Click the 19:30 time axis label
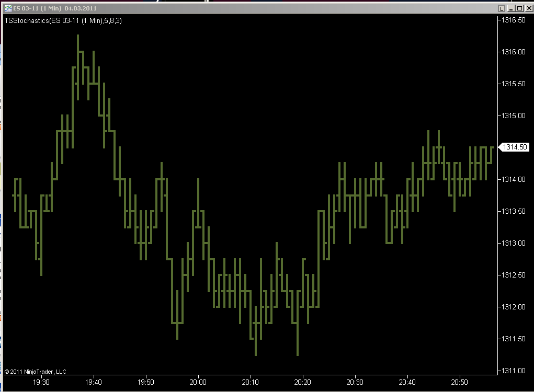The image size is (534, 392). click(41, 382)
